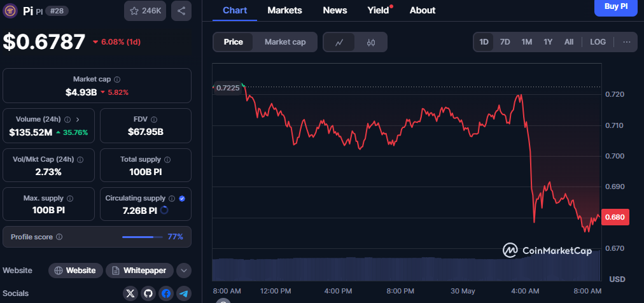
Task: Open the X (Twitter) social icon
Action: 130,293
